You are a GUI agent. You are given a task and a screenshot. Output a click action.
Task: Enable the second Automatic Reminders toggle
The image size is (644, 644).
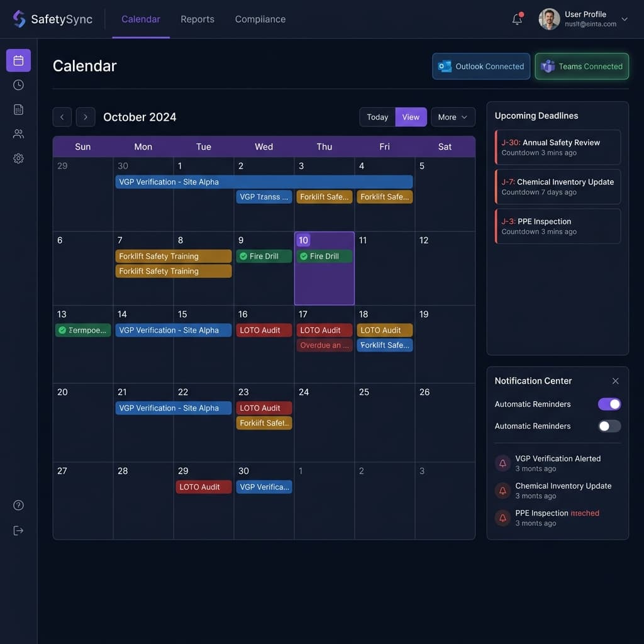click(609, 426)
